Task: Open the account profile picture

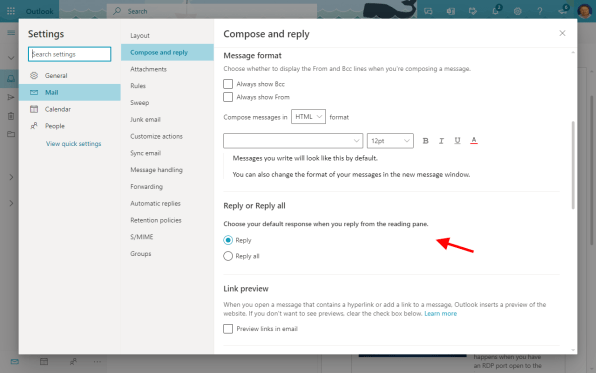Action: [584, 11]
